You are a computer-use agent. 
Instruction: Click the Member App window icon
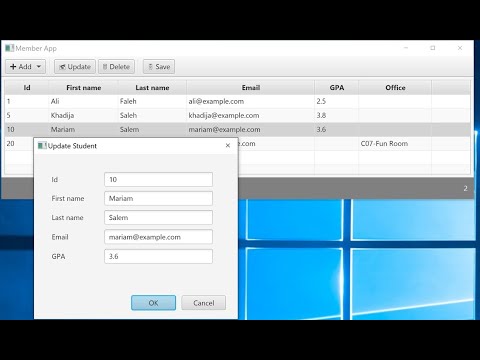pyautogui.click(x=9, y=48)
